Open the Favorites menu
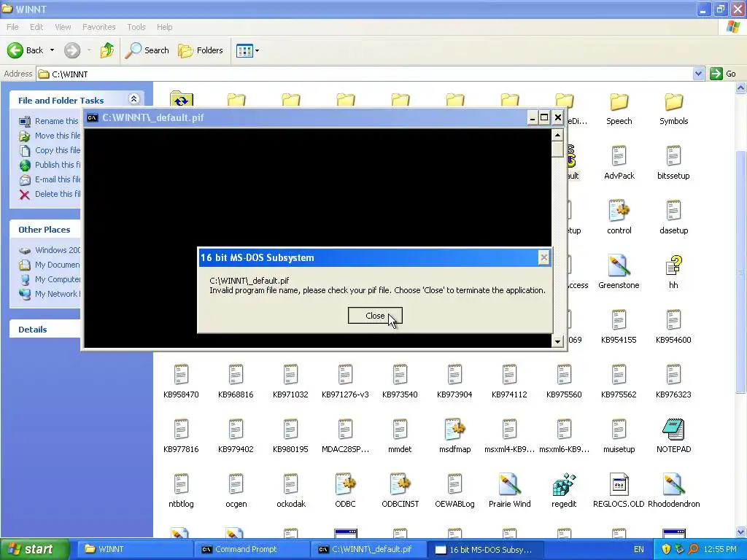This screenshot has height=560, width=747. click(x=98, y=27)
